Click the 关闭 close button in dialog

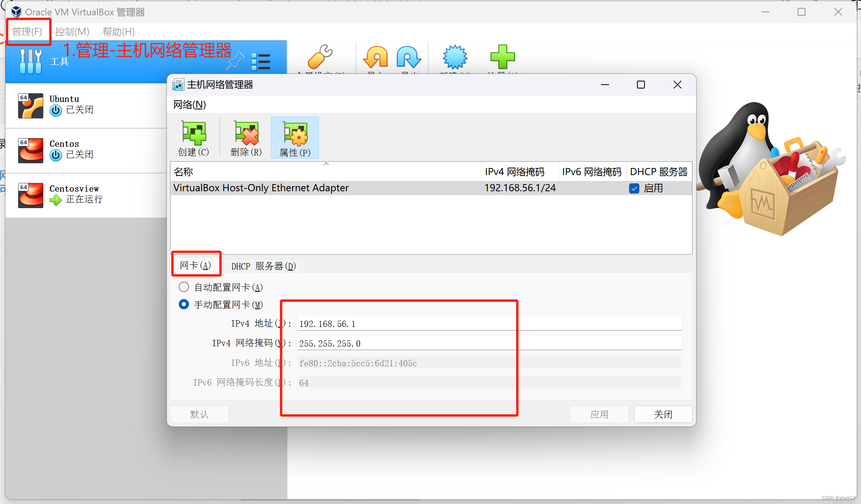point(663,414)
